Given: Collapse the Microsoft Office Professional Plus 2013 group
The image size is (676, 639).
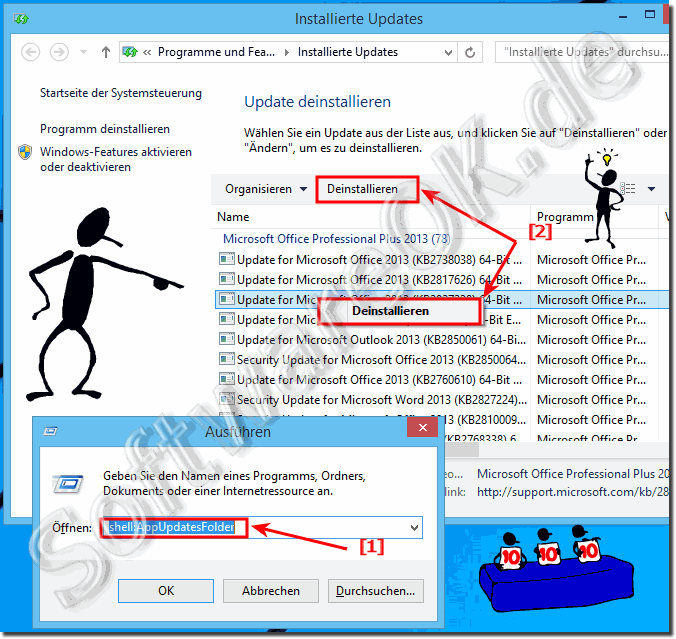Looking at the screenshot, I should pyautogui.click(x=336, y=238).
